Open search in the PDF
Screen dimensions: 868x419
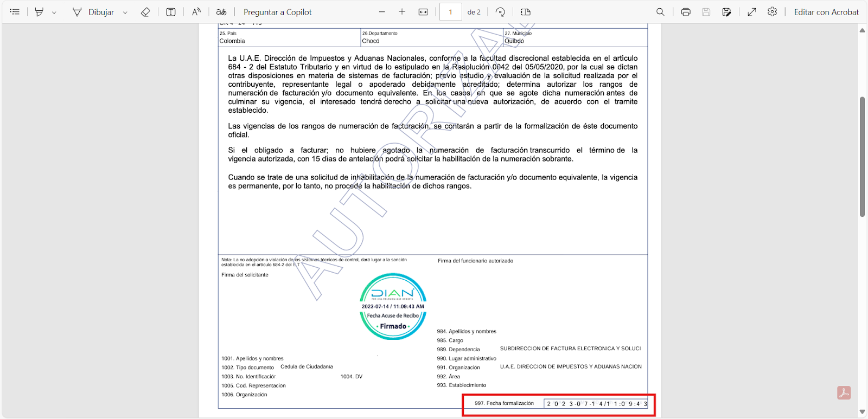pyautogui.click(x=660, y=12)
